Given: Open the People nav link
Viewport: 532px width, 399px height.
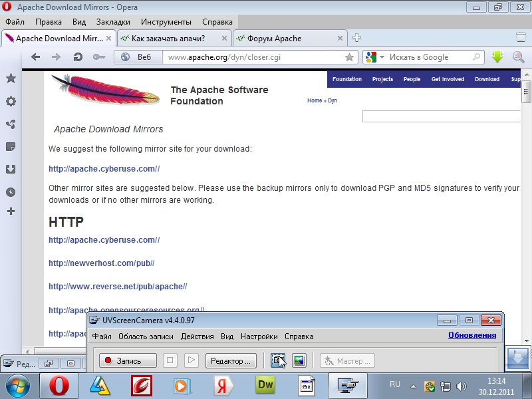Looking at the screenshot, I should click(x=412, y=79).
